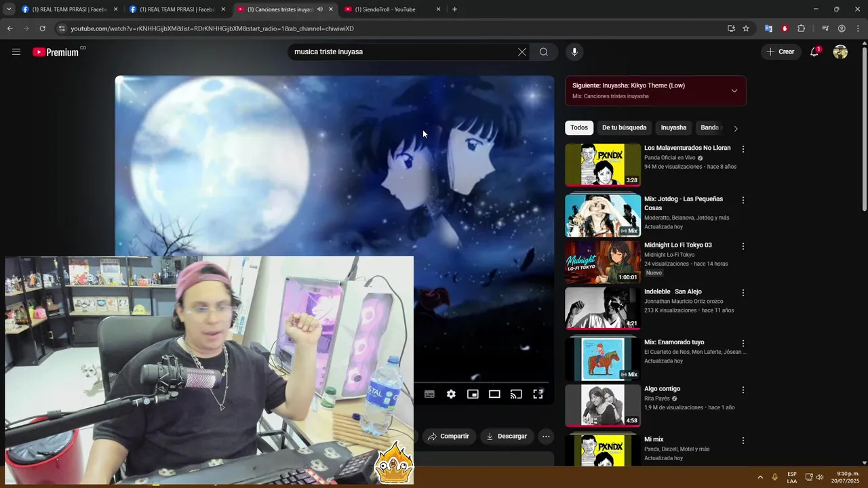Open Mix: Jotdog Las Pequeñas Cosas thumbnail
This screenshot has width=868, height=488.
(x=603, y=216)
